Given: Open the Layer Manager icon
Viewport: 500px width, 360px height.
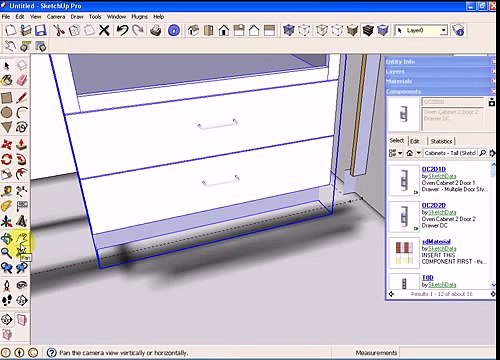Looking at the screenshot, I should [x=459, y=31].
